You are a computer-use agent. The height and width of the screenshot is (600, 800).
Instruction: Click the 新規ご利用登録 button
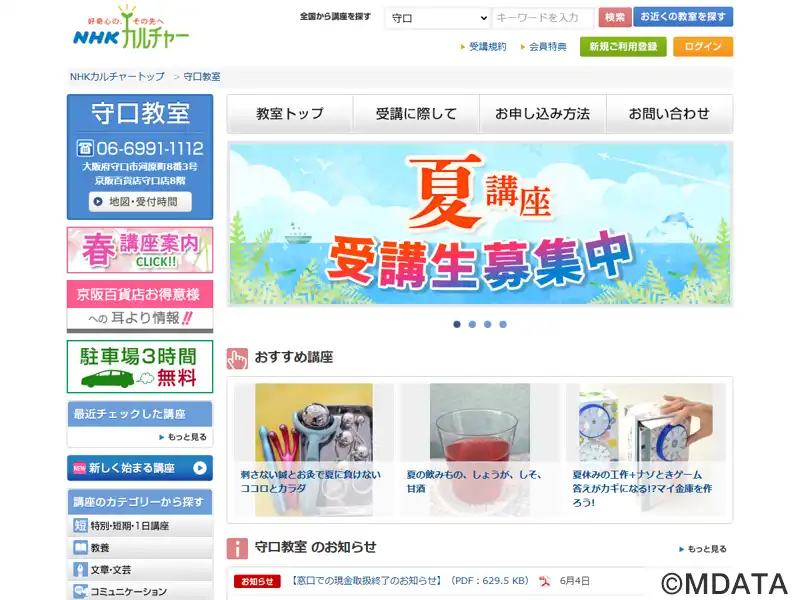(623, 46)
